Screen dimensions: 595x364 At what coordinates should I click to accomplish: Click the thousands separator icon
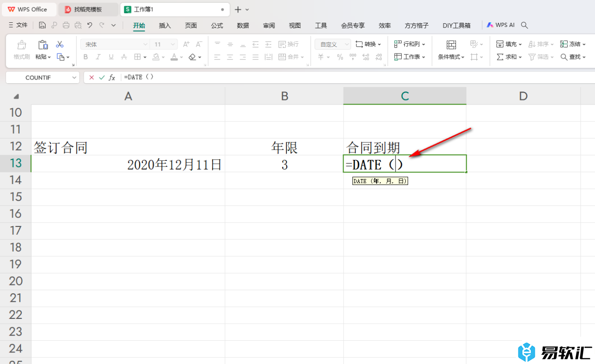(353, 57)
